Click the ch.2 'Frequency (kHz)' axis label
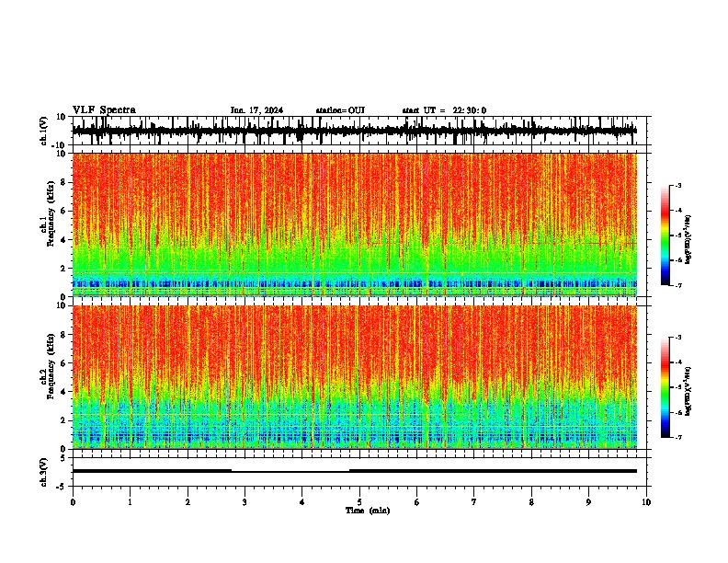The image size is (728, 563). click(51, 366)
